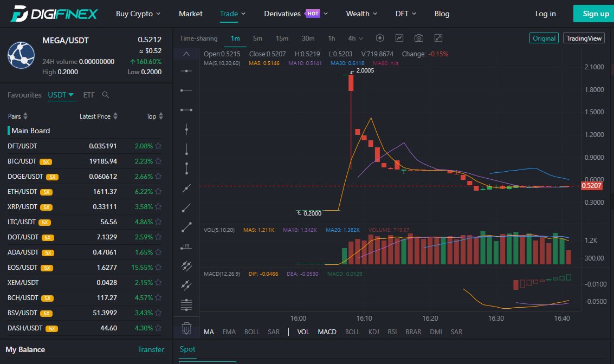Switch to the Favourites tab
614x364 pixels.
tap(24, 95)
